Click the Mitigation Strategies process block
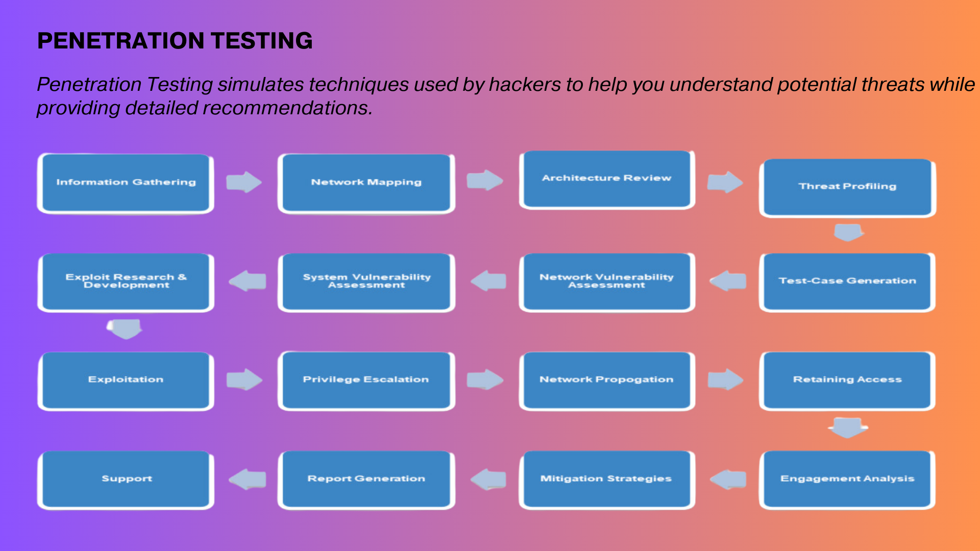The image size is (980, 551). 604,478
